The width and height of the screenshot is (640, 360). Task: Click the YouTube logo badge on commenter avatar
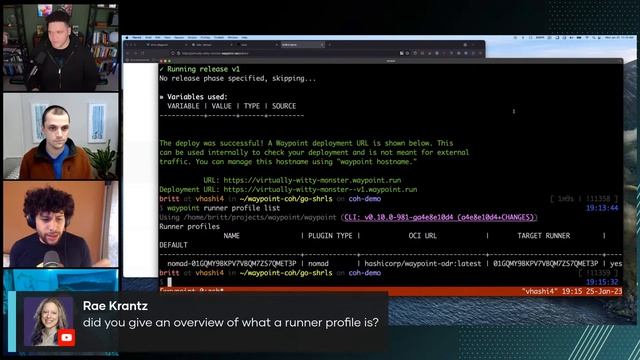[67, 338]
